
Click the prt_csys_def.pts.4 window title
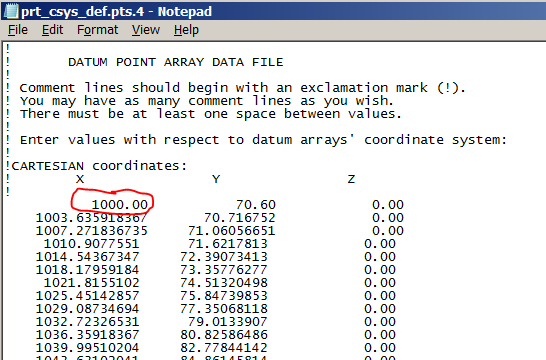(116, 11)
